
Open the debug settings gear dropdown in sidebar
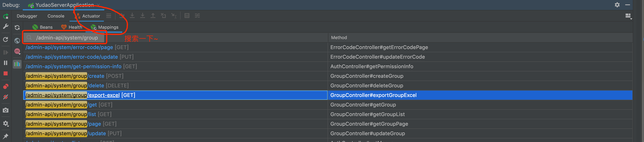pyautogui.click(x=6, y=123)
